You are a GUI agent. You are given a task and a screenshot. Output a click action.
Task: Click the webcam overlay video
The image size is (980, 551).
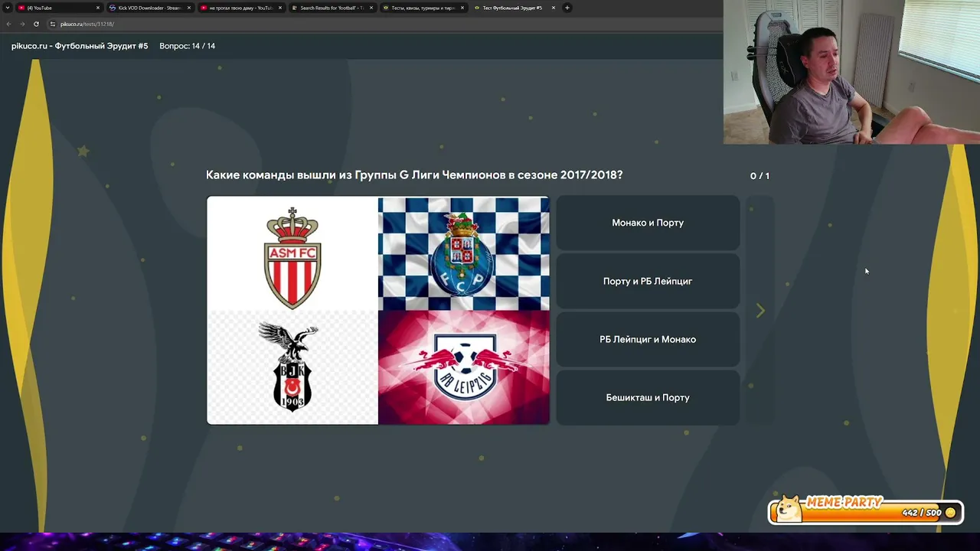pyautogui.click(x=851, y=72)
